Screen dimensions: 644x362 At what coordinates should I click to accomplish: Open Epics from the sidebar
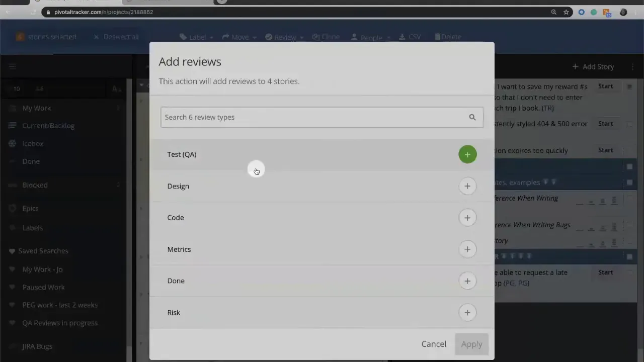30,208
